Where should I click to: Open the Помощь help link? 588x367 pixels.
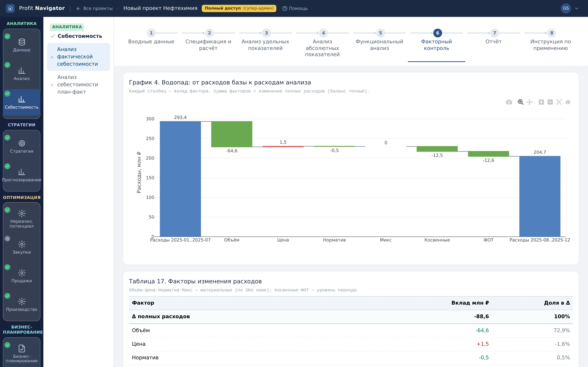click(x=295, y=8)
